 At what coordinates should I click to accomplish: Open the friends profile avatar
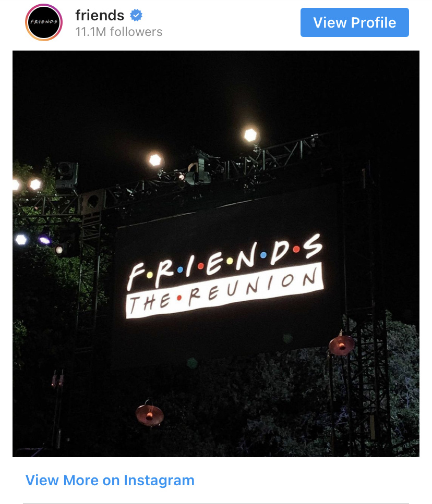pos(44,22)
